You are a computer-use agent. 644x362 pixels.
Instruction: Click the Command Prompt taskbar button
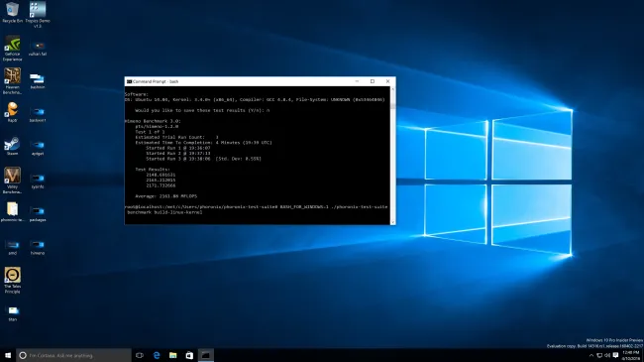click(x=206, y=355)
